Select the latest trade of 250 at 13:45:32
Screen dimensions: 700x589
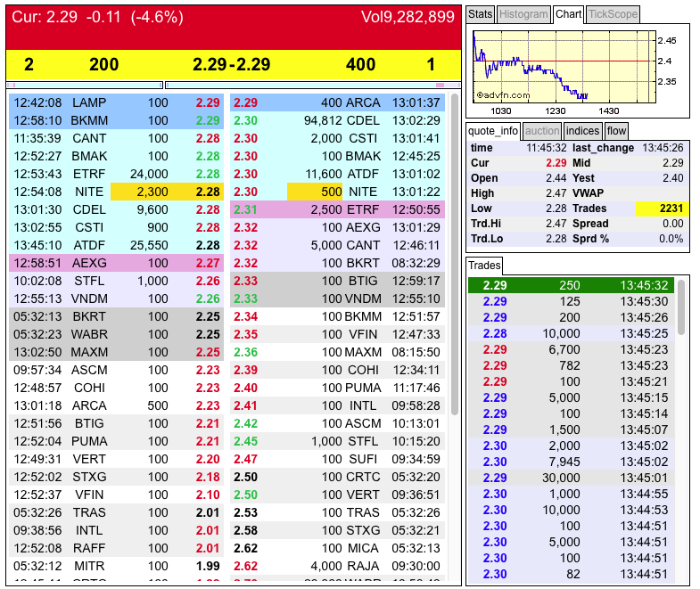click(571, 285)
